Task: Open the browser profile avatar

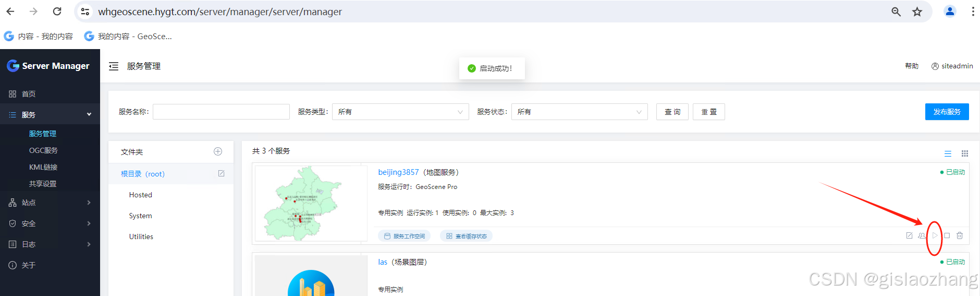Action: pyautogui.click(x=950, y=11)
